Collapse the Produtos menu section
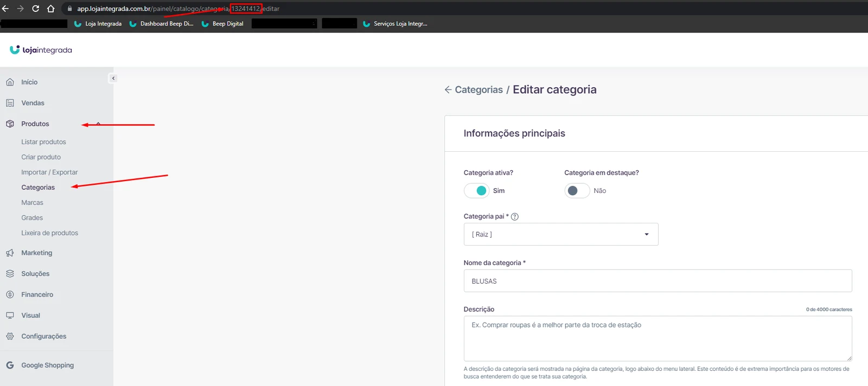The width and height of the screenshot is (868, 386). (x=98, y=124)
